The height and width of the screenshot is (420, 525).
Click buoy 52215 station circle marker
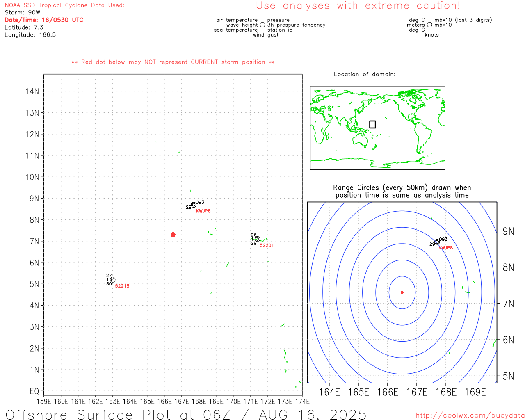[113, 280]
